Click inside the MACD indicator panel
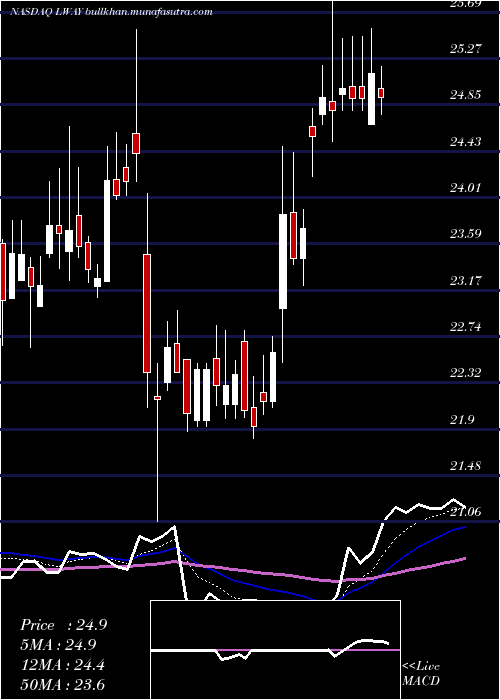Viewport: 500px width, 700px height. click(x=275, y=650)
